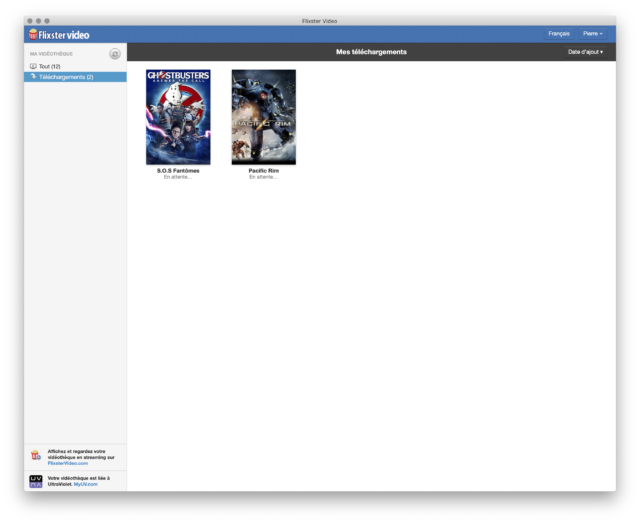Follow the MyUV.com link
Screen dimensions: 640x523
click(x=86, y=484)
